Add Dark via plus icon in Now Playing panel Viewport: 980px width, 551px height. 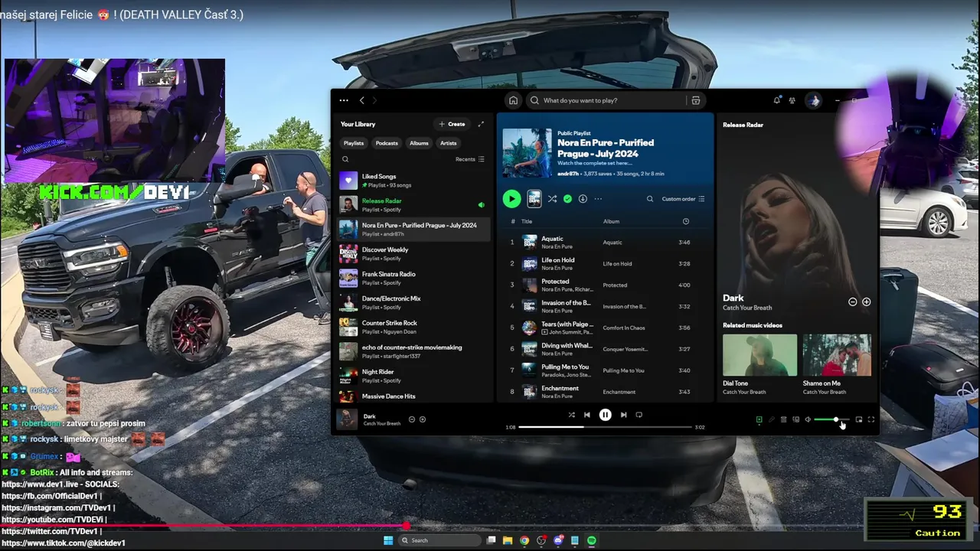[x=867, y=302]
